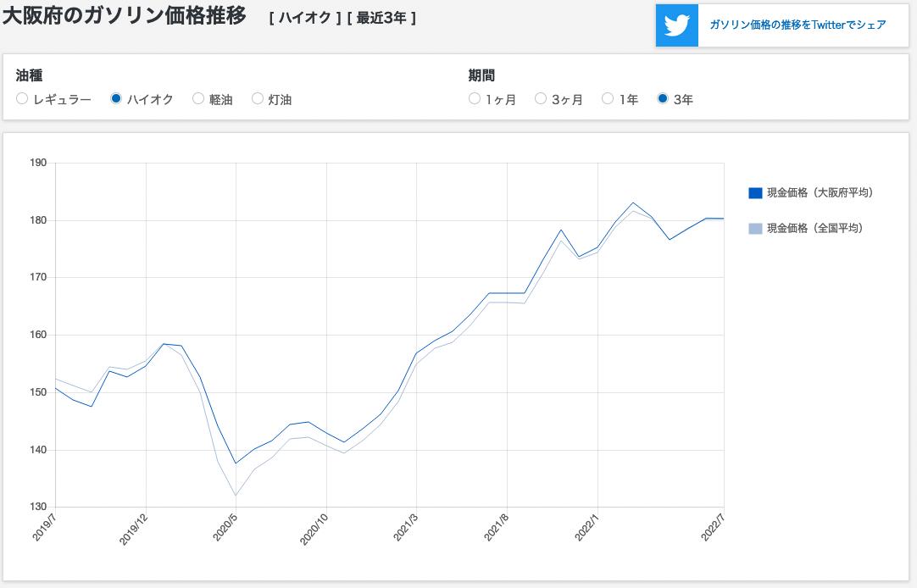The width and height of the screenshot is (917, 588).
Task: Toggle the light blue national average legend swatch
Action: (x=755, y=229)
